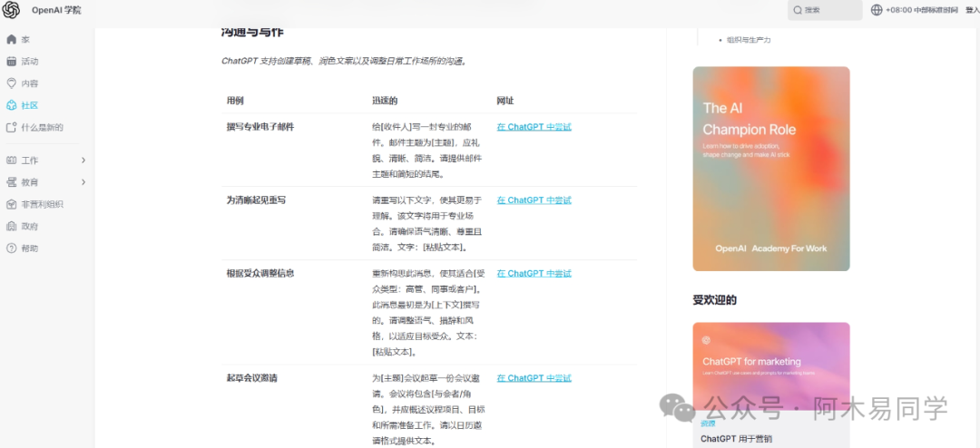Click the OpenAI logo icon
Image resolution: width=980 pixels, height=448 pixels.
[x=11, y=10]
